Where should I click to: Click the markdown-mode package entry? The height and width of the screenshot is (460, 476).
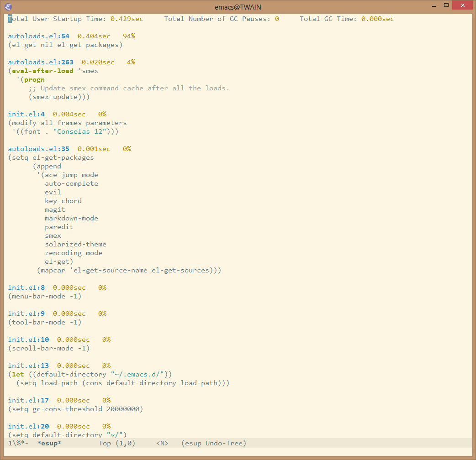(x=71, y=218)
